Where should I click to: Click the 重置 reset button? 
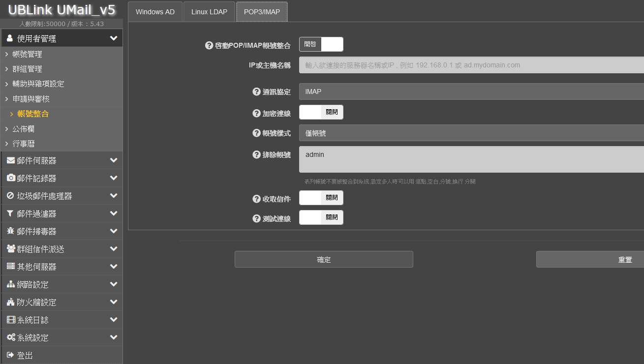point(590,259)
